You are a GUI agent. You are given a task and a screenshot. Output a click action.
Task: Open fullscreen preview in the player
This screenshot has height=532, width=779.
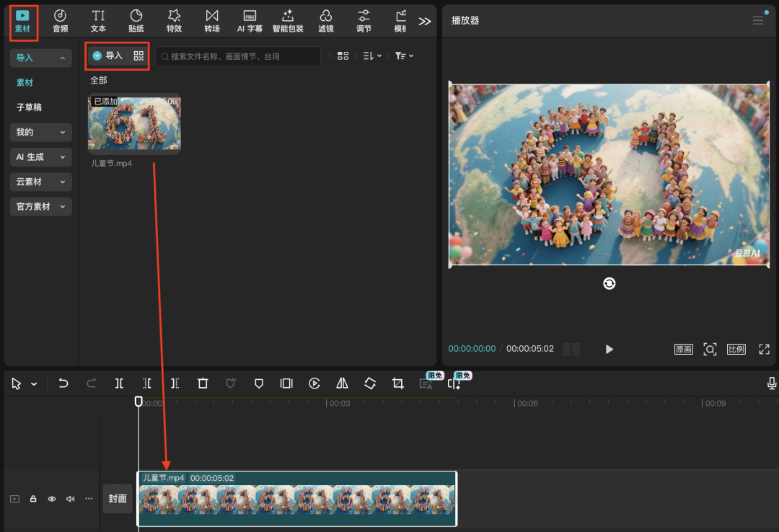coord(764,349)
